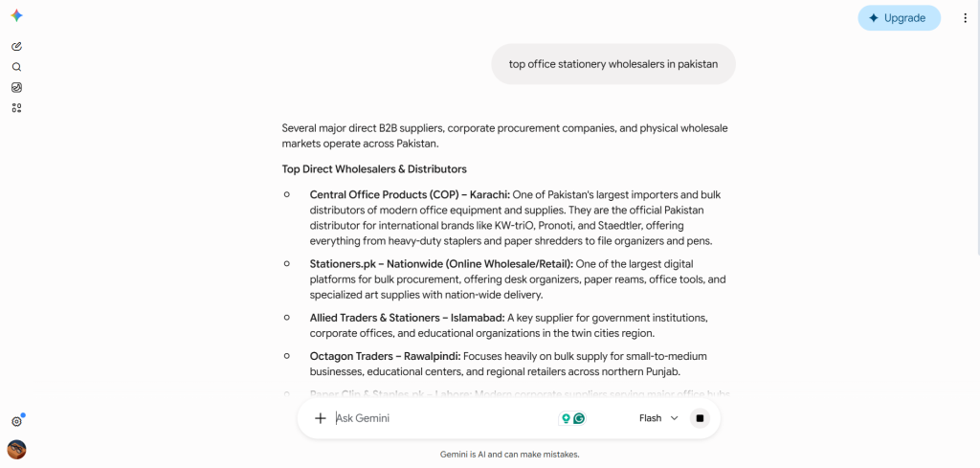980x468 pixels.
Task: Click the green Grammarly G icon
Action: point(579,418)
